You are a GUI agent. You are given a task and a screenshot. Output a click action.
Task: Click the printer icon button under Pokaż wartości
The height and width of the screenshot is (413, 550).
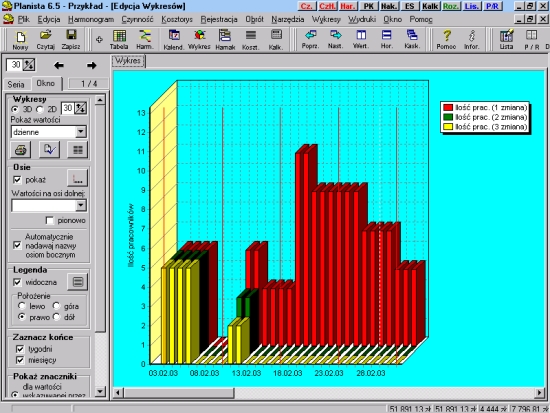point(21,150)
